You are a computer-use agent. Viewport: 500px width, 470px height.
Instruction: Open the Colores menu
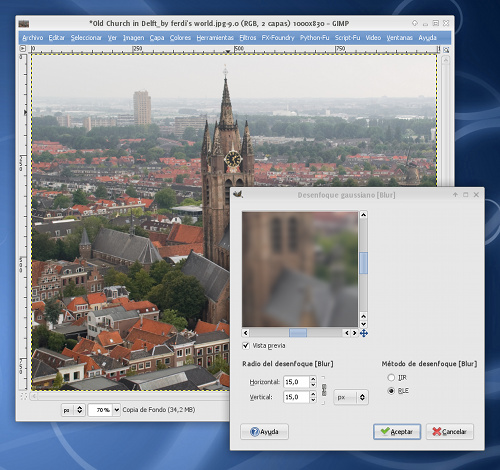click(x=180, y=38)
